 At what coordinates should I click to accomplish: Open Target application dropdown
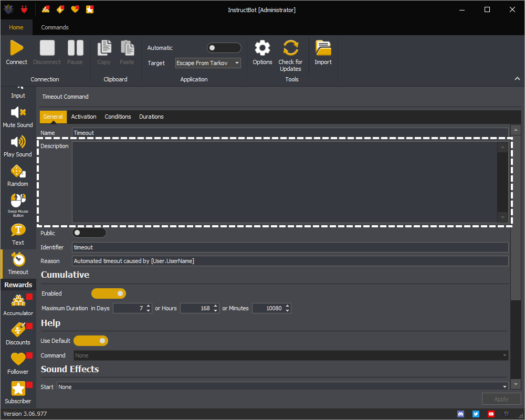(208, 63)
